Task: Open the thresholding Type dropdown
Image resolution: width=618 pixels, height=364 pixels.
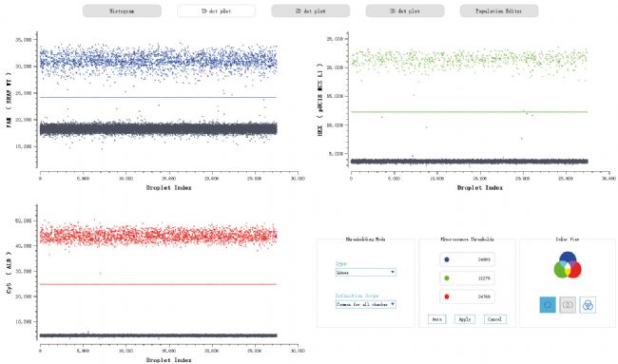Action: pos(365,272)
